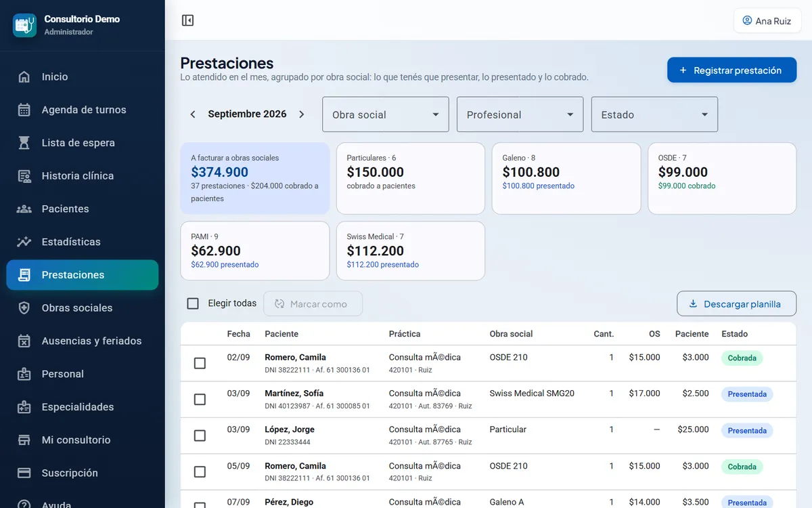Click the Paciente column header next to Fecha
This screenshot has width=812, height=508.
pos(281,334)
